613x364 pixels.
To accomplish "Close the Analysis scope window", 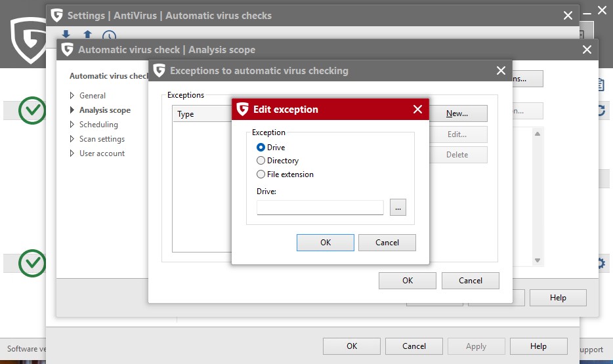I will tap(587, 50).
